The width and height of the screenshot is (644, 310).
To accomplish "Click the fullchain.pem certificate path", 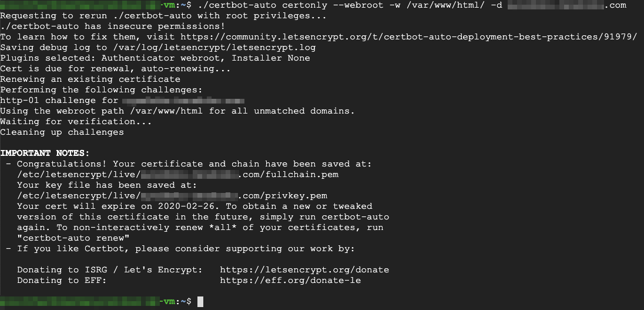I will pyautogui.click(x=178, y=174).
